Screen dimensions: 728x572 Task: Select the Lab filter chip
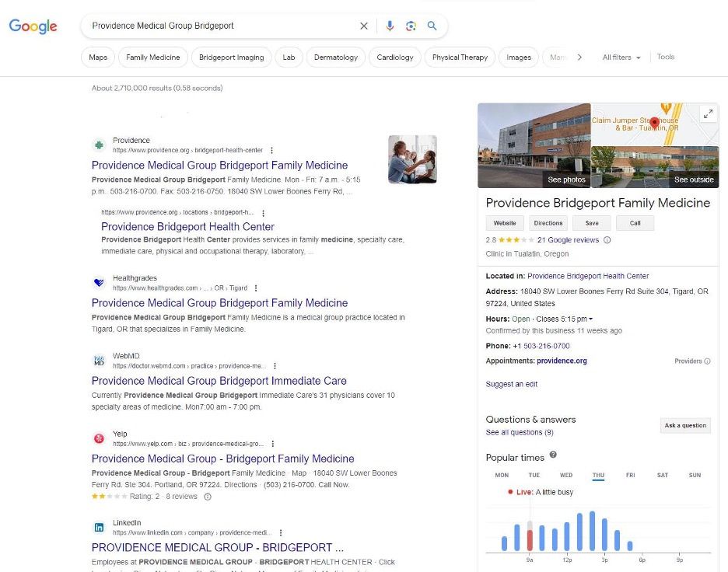[289, 58]
